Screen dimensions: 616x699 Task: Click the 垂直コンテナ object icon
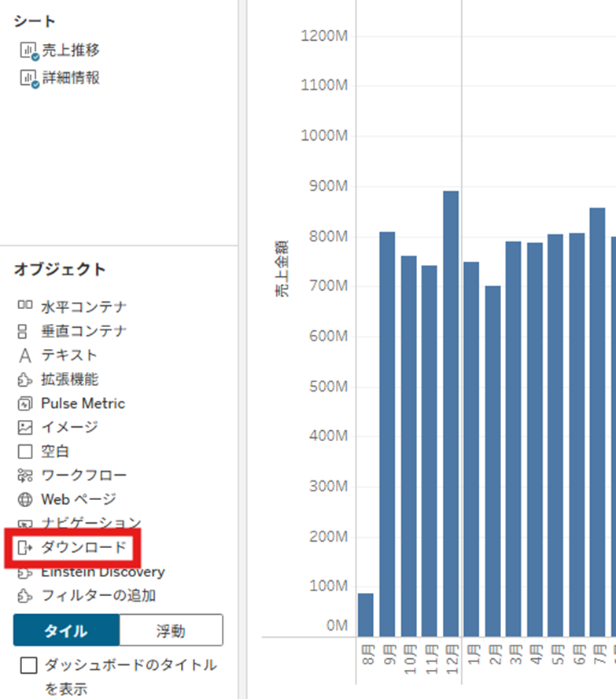22,331
